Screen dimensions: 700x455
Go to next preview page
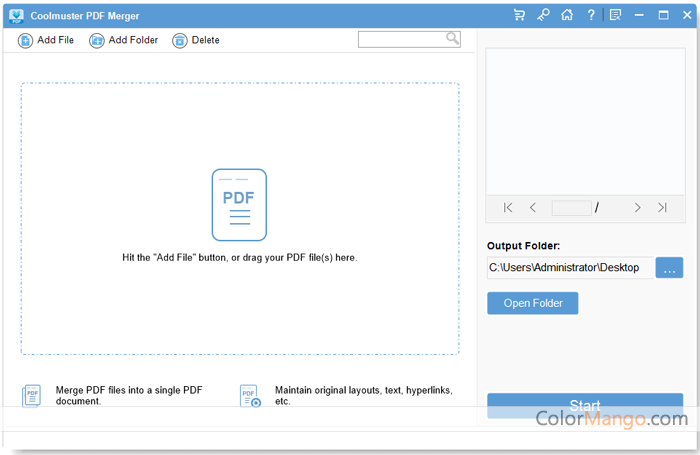[x=638, y=208]
